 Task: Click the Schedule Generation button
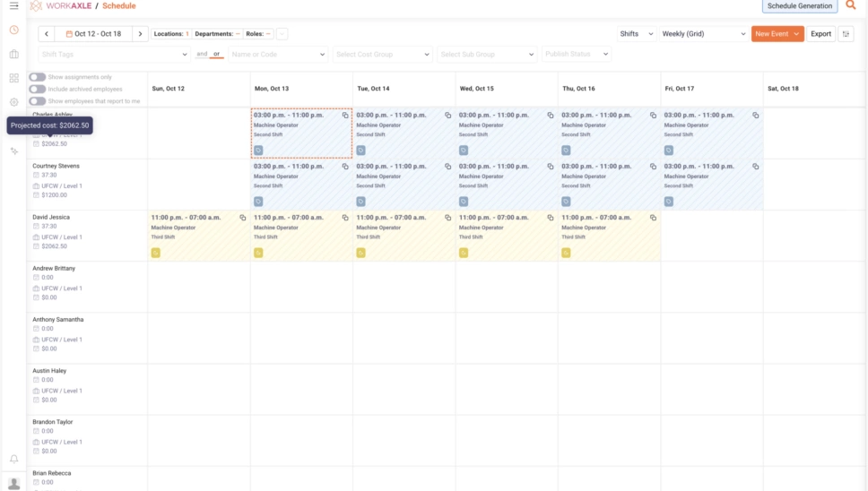[x=799, y=5]
